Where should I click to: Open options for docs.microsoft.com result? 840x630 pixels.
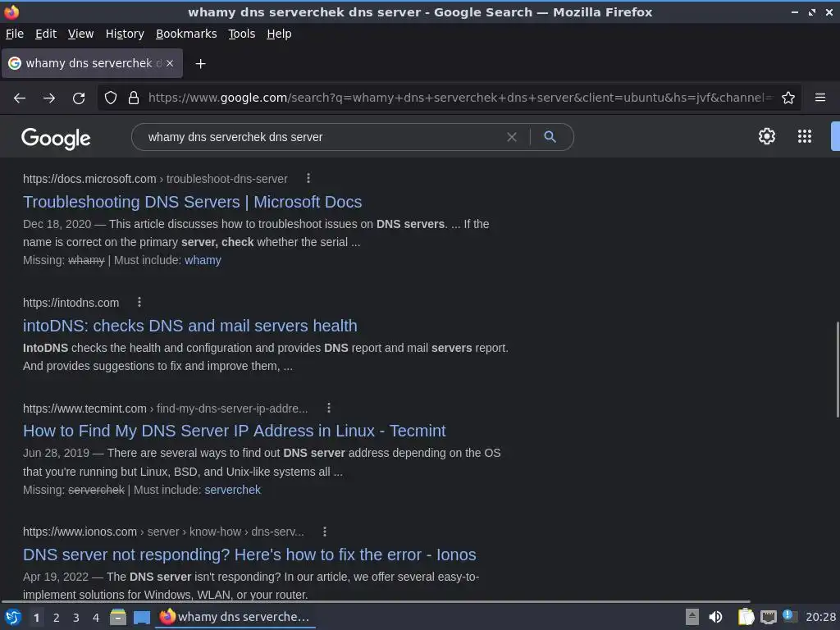coord(308,178)
